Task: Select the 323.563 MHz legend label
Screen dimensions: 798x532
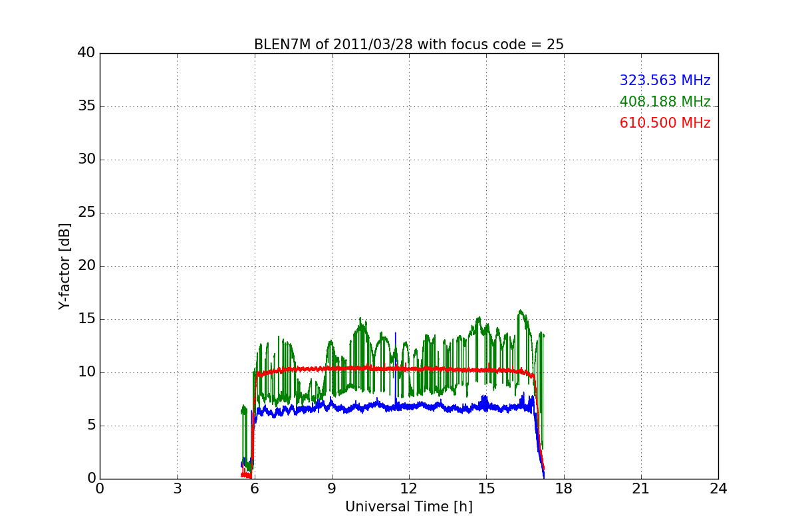Action: pos(665,80)
